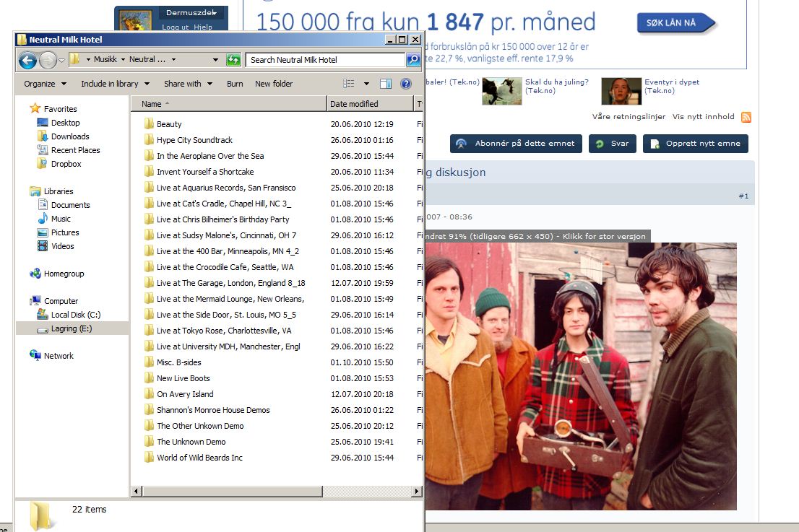Click the Homegroup icon

[x=35, y=274]
